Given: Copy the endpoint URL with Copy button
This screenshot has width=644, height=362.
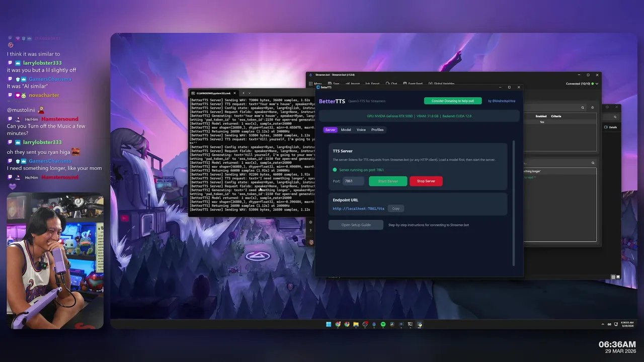Looking at the screenshot, I should [x=396, y=209].
